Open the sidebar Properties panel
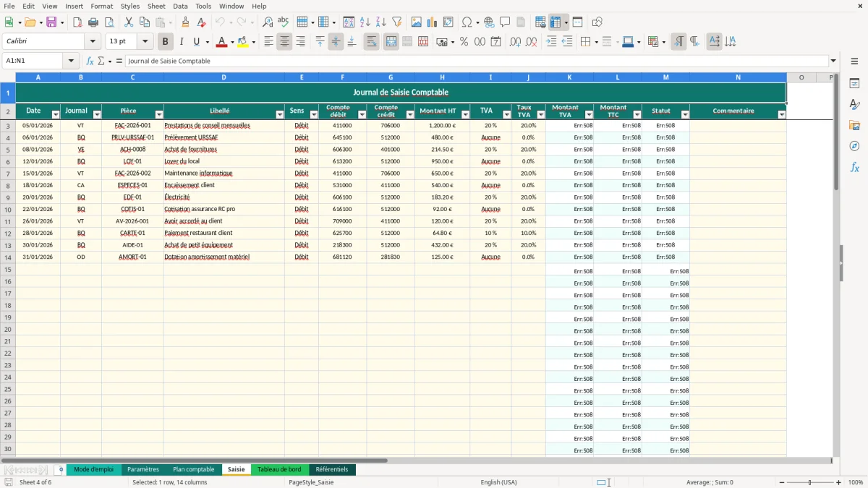Viewport: 868px width, 488px height. point(854,84)
